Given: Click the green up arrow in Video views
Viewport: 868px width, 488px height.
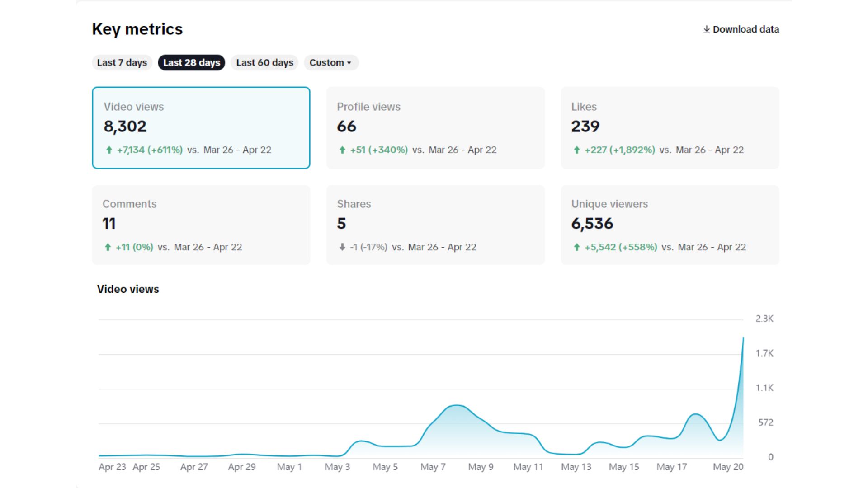Looking at the screenshot, I should tap(109, 150).
